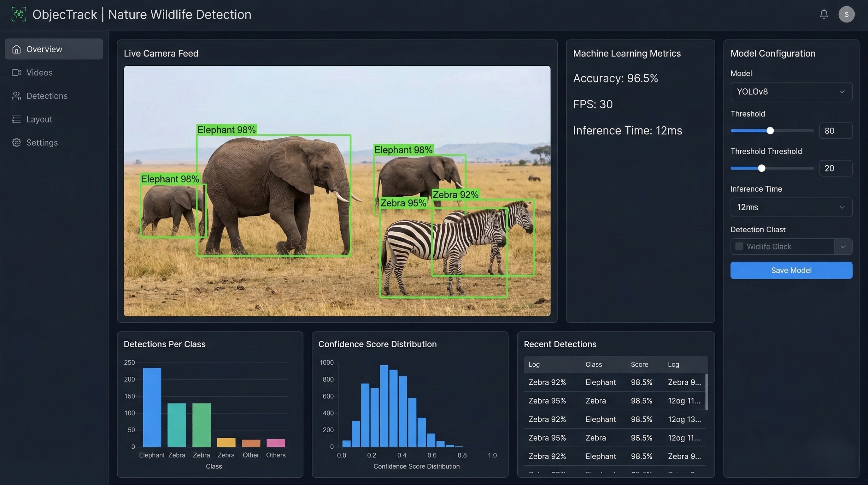Click the Threshold slider handle
This screenshot has width=868, height=485.
click(770, 131)
